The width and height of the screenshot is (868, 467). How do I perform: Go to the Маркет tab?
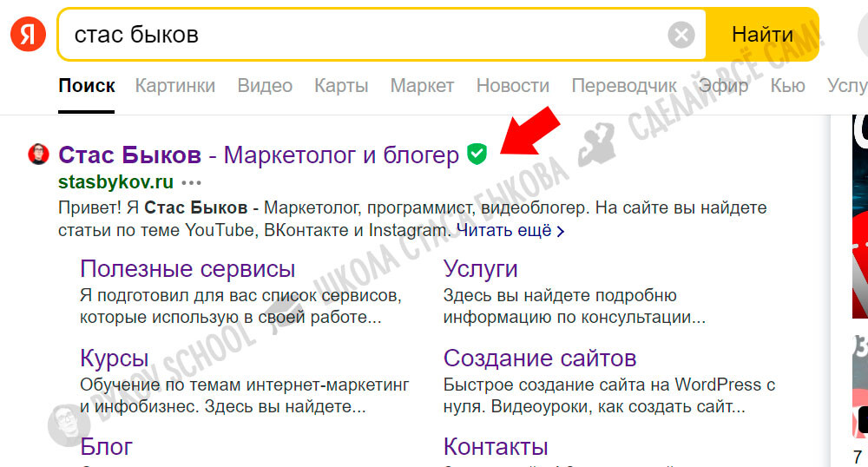422,85
